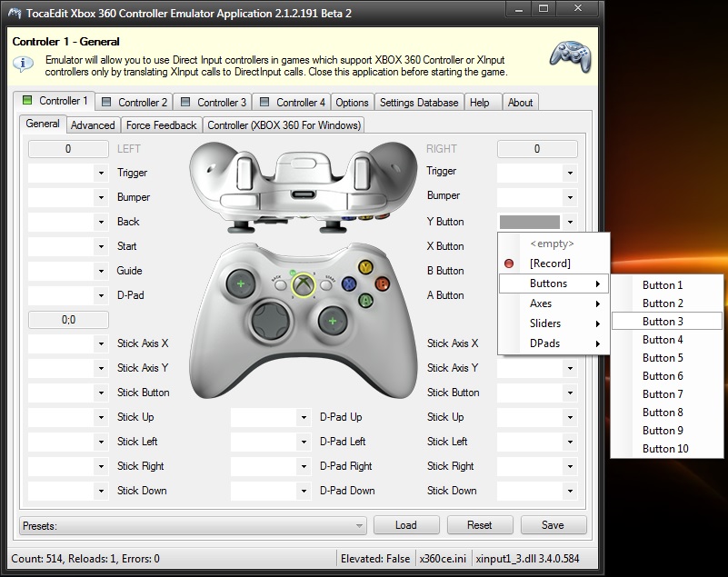Click the xinput1_3.dll 3.4.0.584 status text
This screenshot has height=577, width=728.
(x=527, y=559)
